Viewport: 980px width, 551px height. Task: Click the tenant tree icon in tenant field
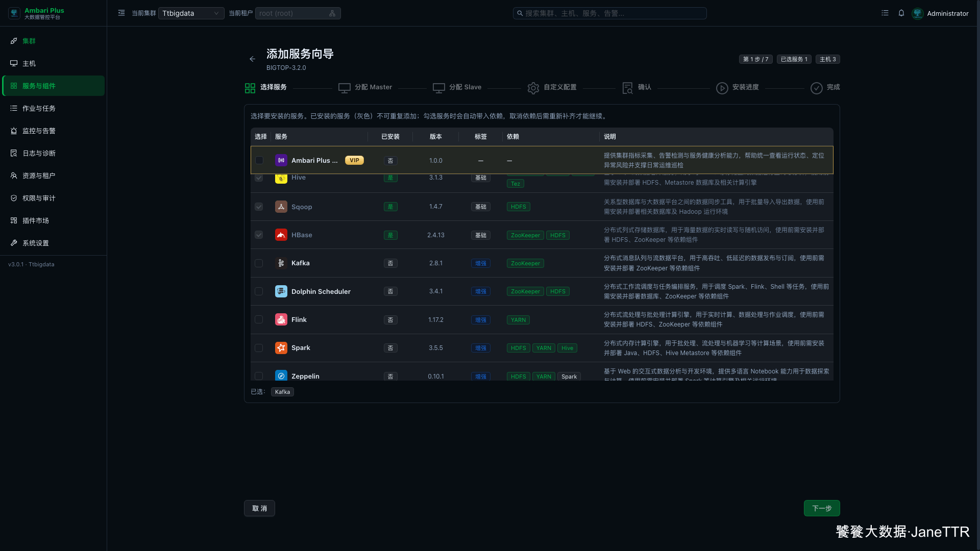[x=332, y=13]
